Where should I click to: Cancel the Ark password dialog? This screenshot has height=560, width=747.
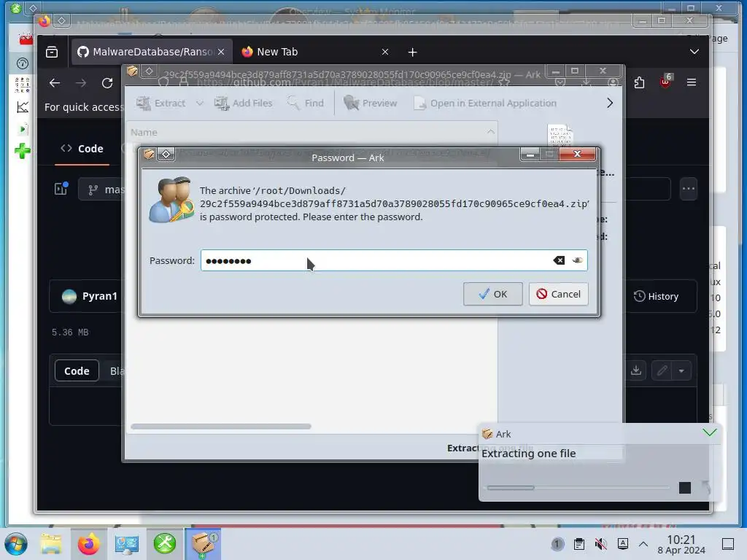pyautogui.click(x=558, y=294)
